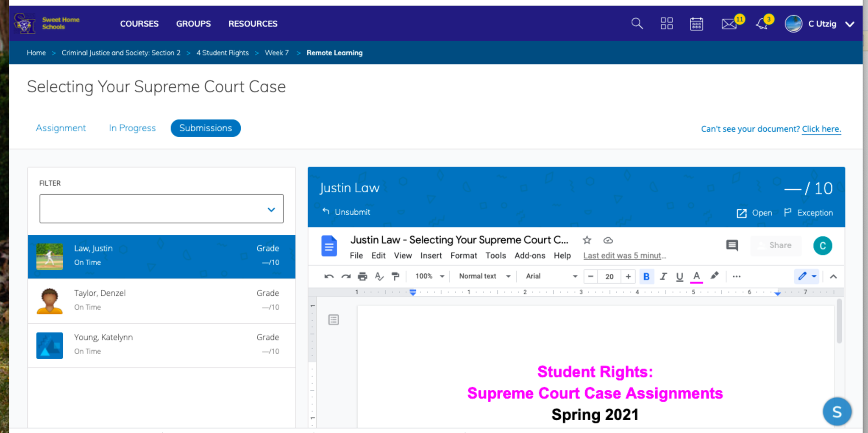The image size is (868, 433).
Task: Switch to the In Progress tab
Action: (x=132, y=128)
